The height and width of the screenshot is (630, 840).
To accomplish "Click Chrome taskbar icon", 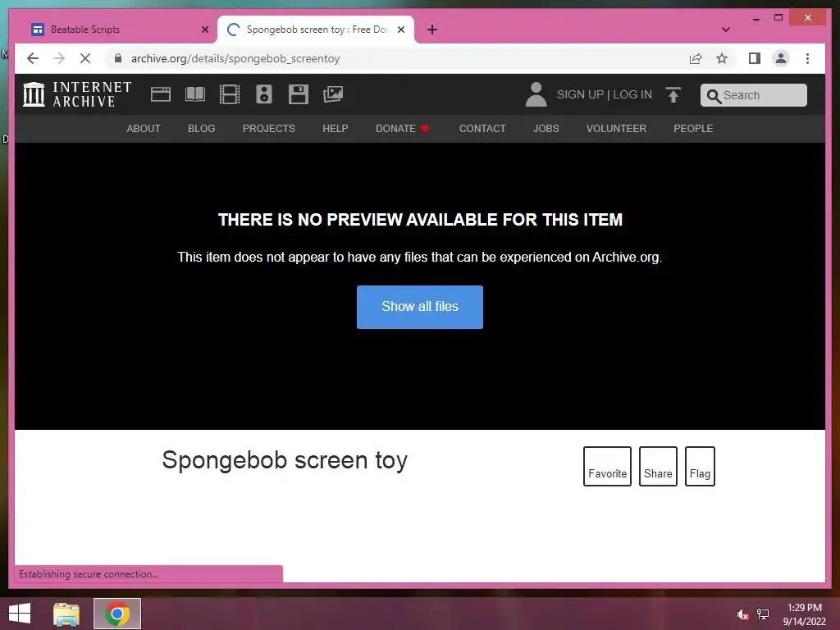I will point(117,614).
